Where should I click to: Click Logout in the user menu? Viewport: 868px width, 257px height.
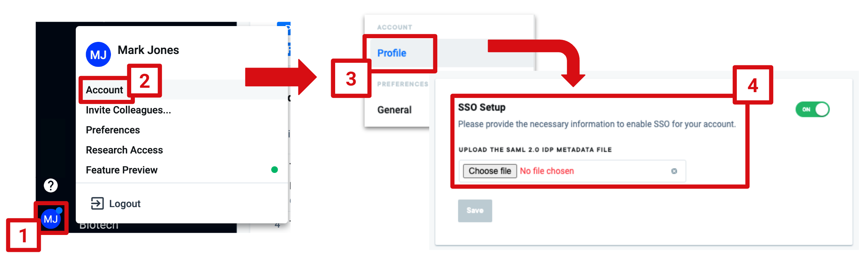(x=125, y=203)
